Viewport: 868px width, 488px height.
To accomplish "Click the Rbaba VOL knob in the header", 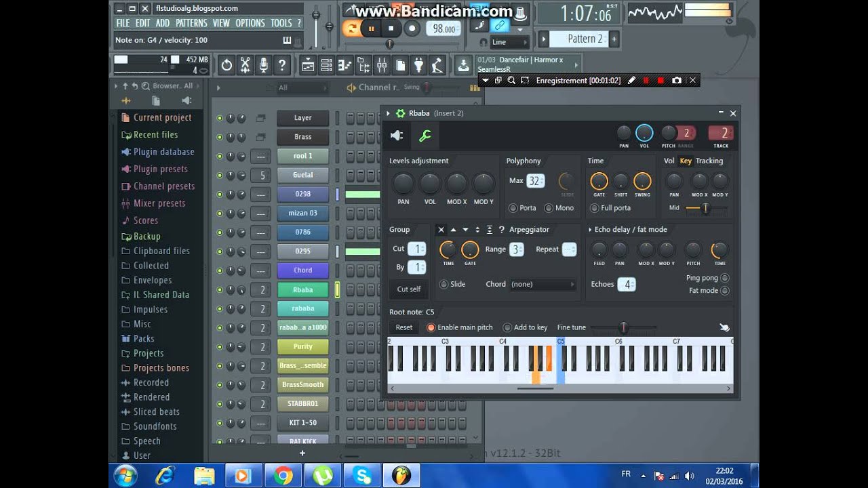I will coord(645,133).
